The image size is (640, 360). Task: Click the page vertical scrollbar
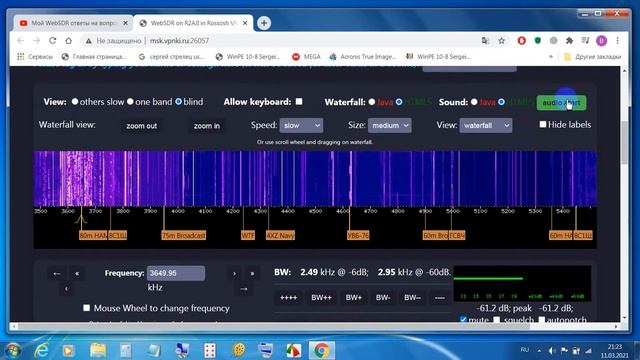[624, 143]
